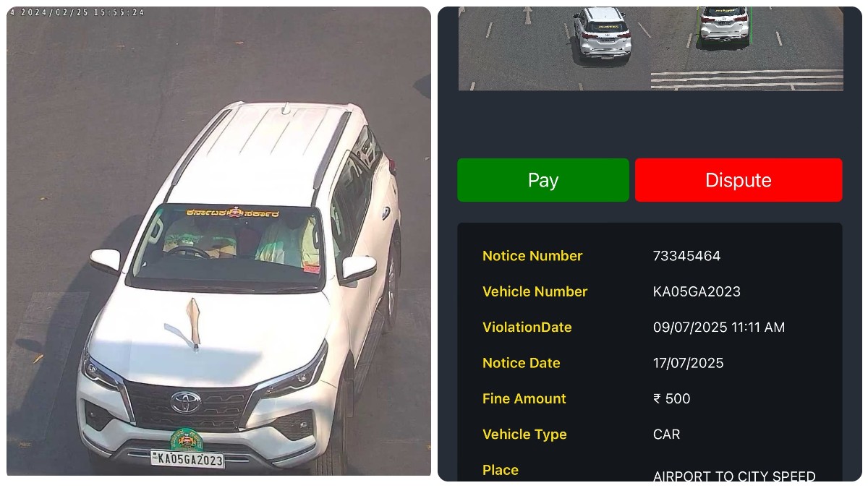Select the notice number 73345464
Viewport: 868px width, 488px height.
[686, 256]
